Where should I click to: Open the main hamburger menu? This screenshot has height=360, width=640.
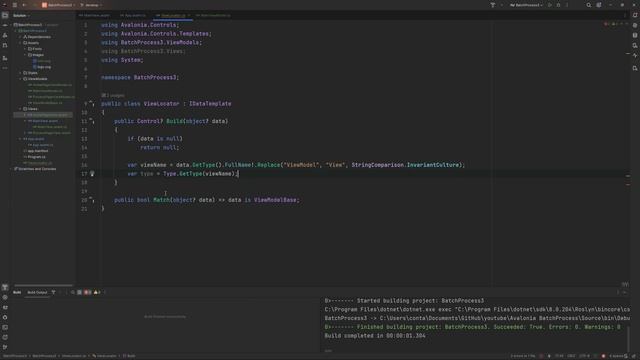click(15, 5)
